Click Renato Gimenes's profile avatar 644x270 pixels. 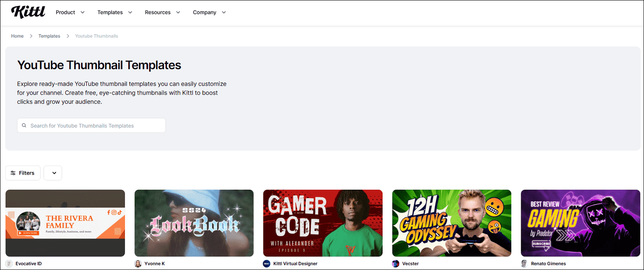pyautogui.click(x=524, y=263)
